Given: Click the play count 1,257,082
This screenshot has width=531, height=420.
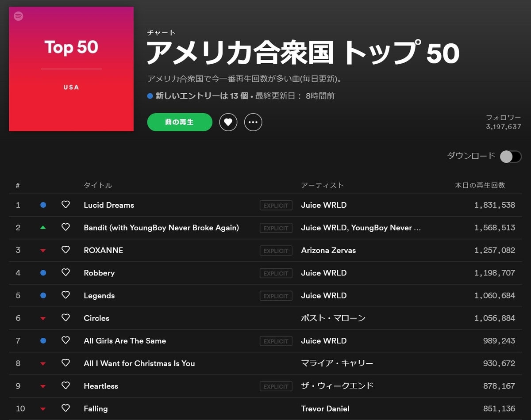Looking at the screenshot, I should click(495, 250).
